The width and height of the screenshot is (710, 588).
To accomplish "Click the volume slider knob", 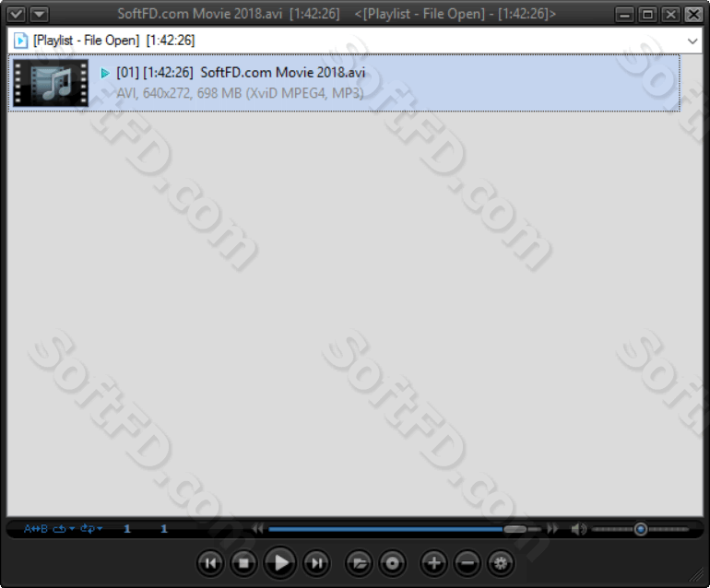I will pyautogui.click(x=640, y=529).
